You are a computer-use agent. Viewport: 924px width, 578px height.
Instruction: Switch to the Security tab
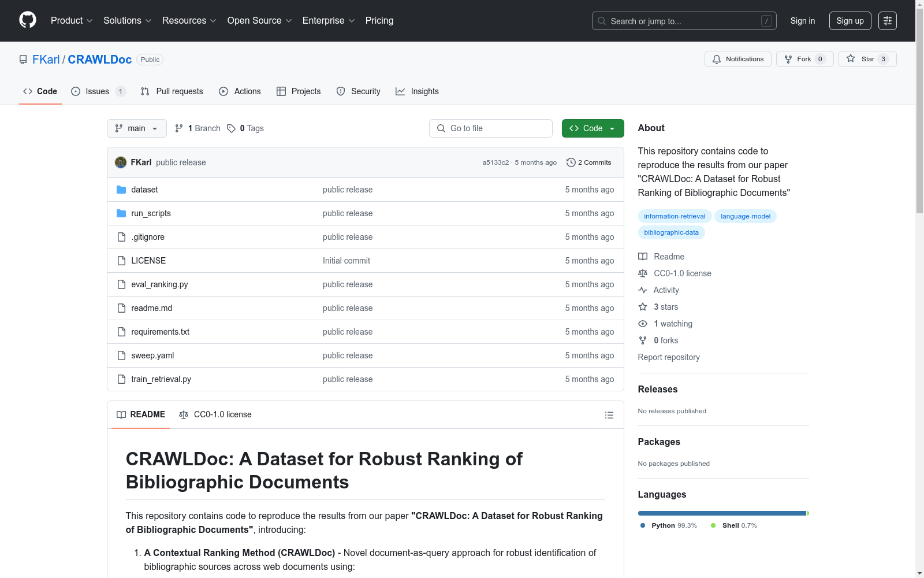[358, 91]
